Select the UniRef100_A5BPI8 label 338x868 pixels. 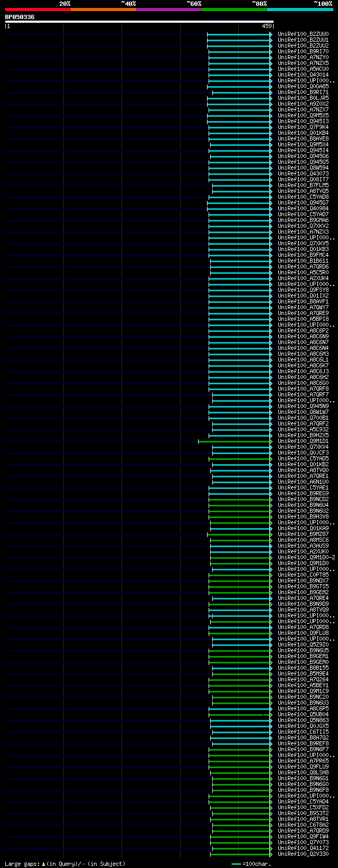pyautogui.click(x=303, y=319)
